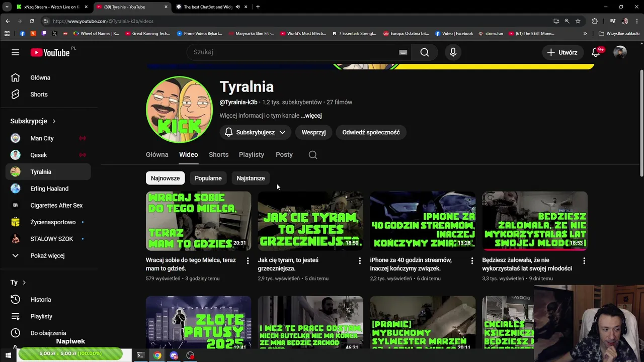
Task: Open STALOWY SZOK subscription
Action: pyautogui.click(x=48, y=239)
